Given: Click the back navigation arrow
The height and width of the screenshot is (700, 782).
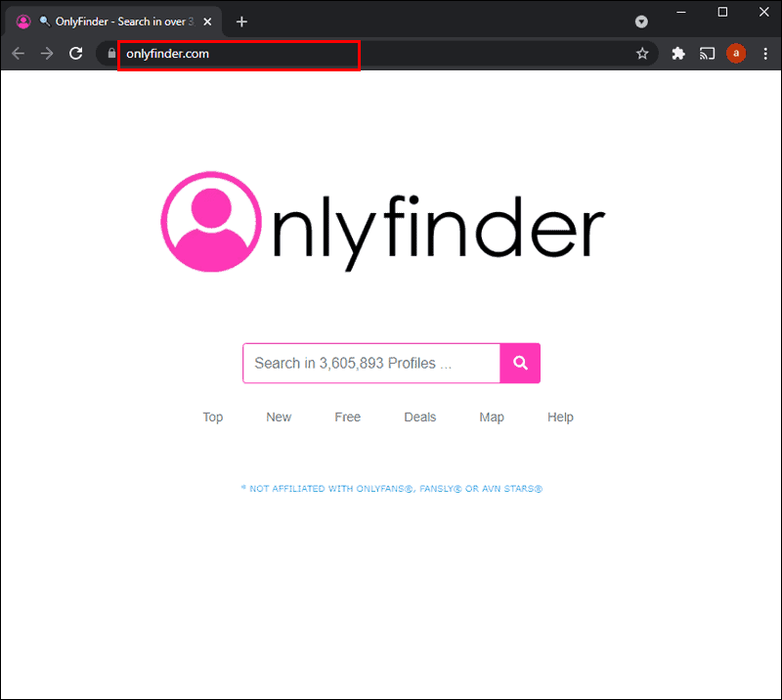Looking at the screenshot, I should (18, 54).
